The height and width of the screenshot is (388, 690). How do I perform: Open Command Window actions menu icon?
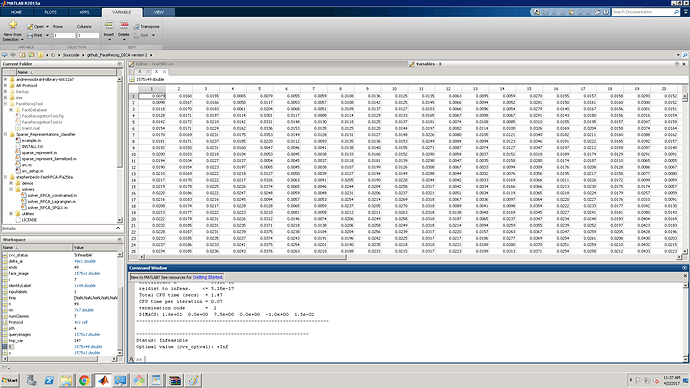point(684,267)
